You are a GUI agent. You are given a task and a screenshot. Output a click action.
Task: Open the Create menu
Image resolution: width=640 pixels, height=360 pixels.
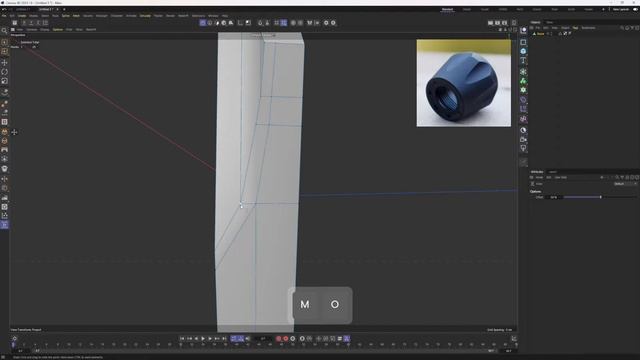[22, 16]
